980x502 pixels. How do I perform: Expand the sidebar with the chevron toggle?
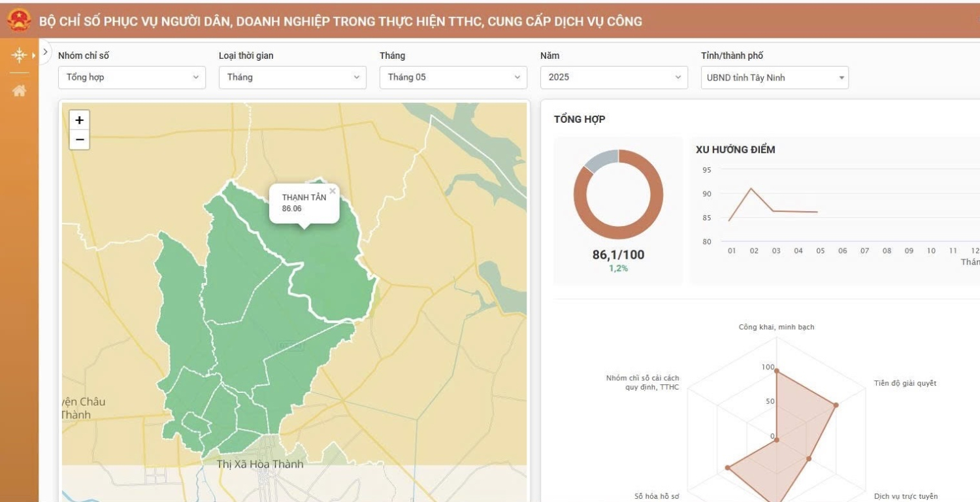coord(45,51)
